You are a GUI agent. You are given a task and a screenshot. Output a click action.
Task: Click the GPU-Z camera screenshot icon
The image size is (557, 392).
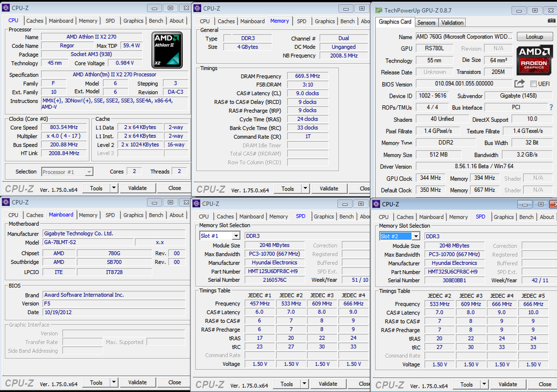pos(552,21)
